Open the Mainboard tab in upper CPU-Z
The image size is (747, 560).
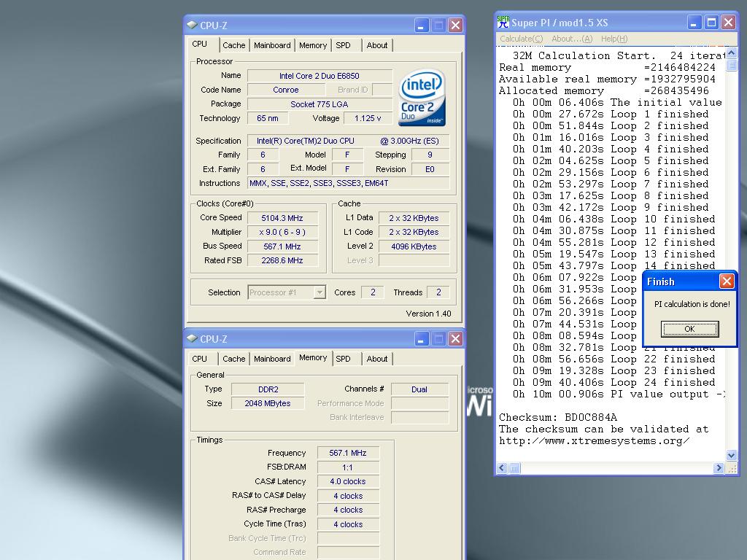click(x=272, y=45)
